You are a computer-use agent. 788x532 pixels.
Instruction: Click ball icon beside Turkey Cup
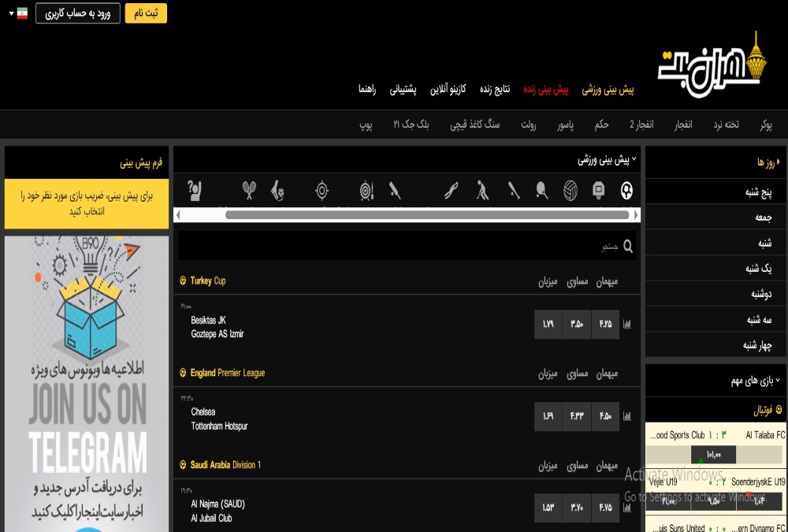[x=183, y=281]
